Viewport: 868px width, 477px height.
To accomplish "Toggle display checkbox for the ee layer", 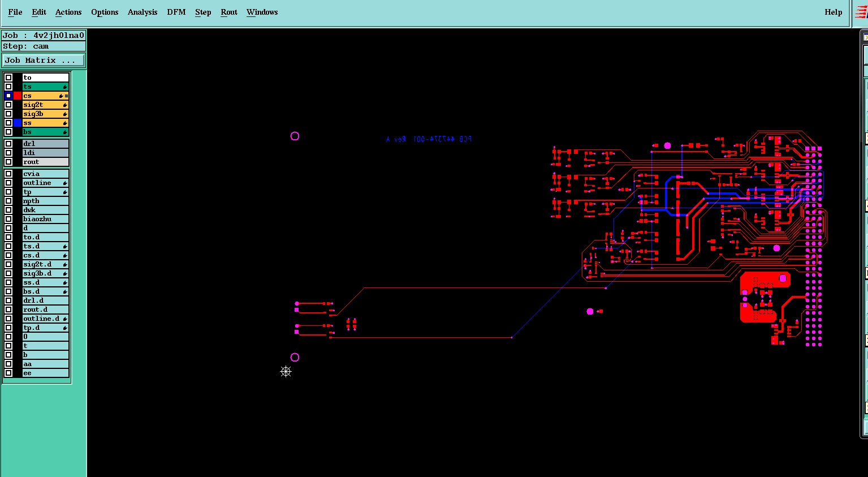I will click(8, 373).
